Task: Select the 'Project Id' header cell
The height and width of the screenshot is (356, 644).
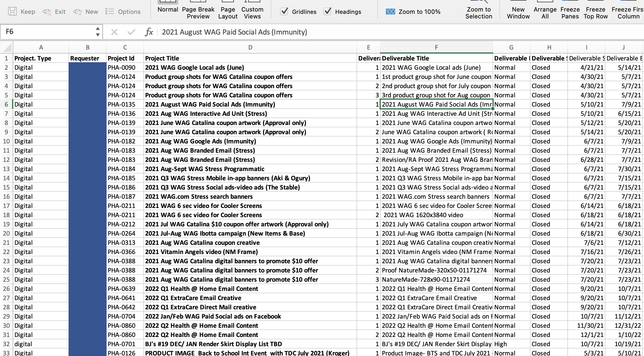Action: pos(125,58)
